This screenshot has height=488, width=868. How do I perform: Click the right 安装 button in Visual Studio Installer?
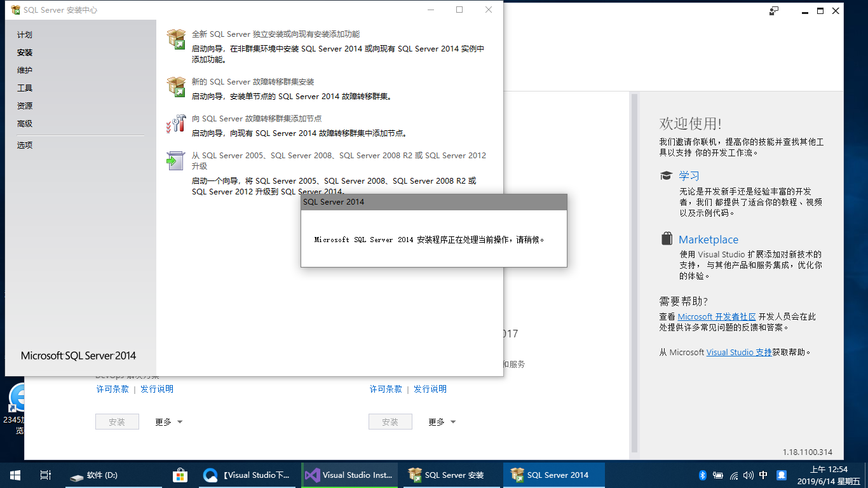pos(390,422)
